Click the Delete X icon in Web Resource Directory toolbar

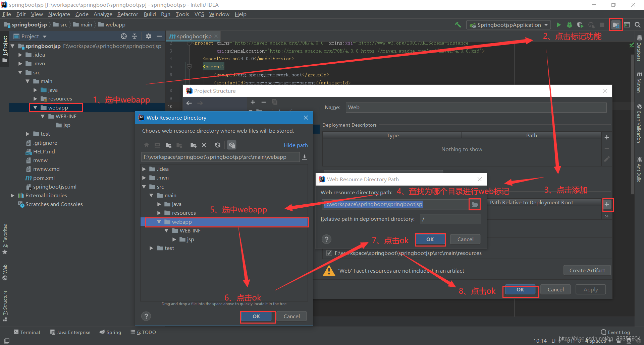pos(204,145)
